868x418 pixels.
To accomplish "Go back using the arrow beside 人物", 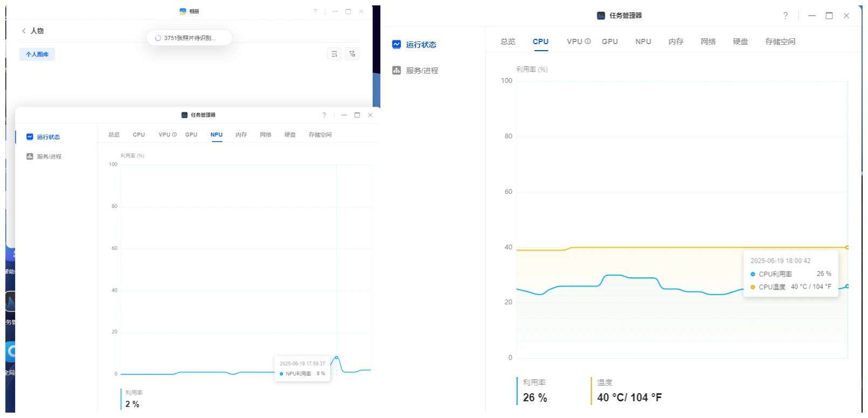I will pyautogui.click(x=24, y=31).
